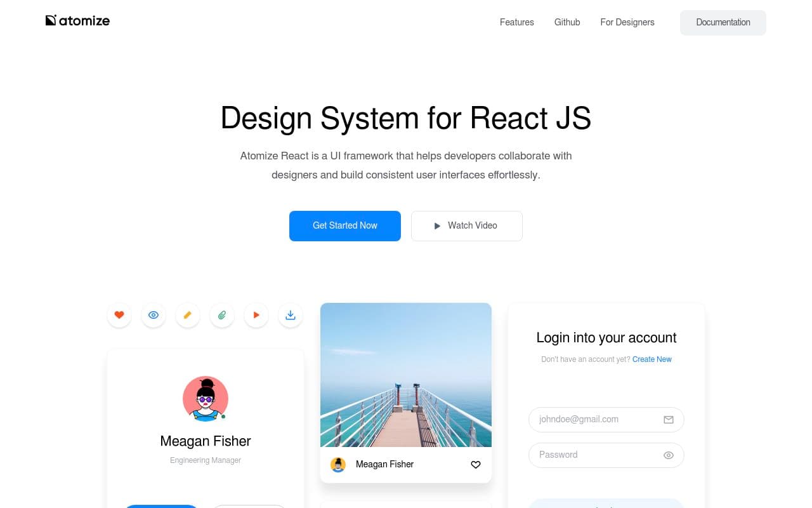This screenshot has height=508, width=812.
Task: Like the pier photo with heart outline
Action: click(476, 465)
